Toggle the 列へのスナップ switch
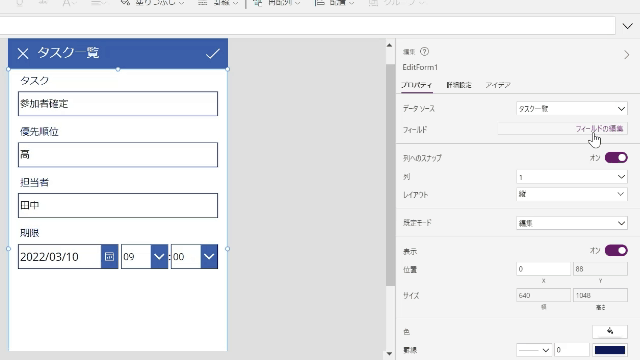The image size is (640, 360). (616, 158)
